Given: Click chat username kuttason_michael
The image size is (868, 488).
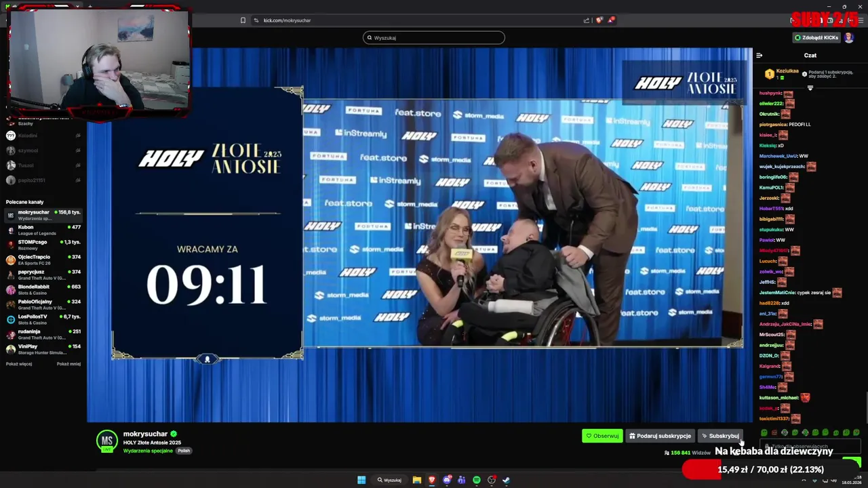Looking at the screenshot, I should click(779, 398).
